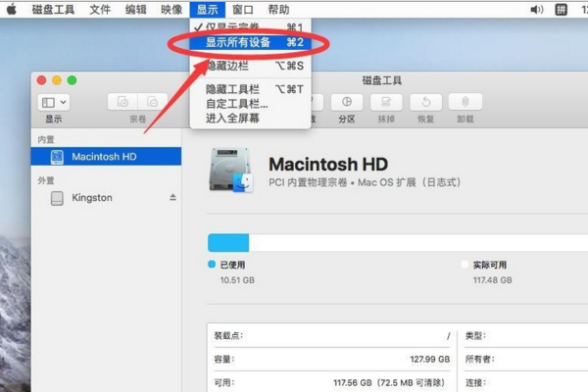
Task: Click the 所有者 row label
Action: [x=480, y=359]
